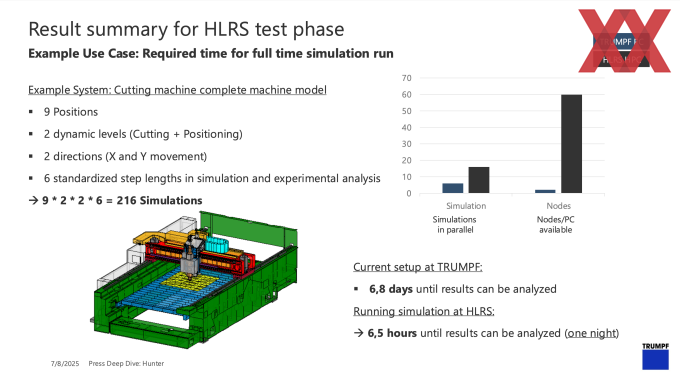Select the blue bar above Simulation

click(x=453, y=188)
